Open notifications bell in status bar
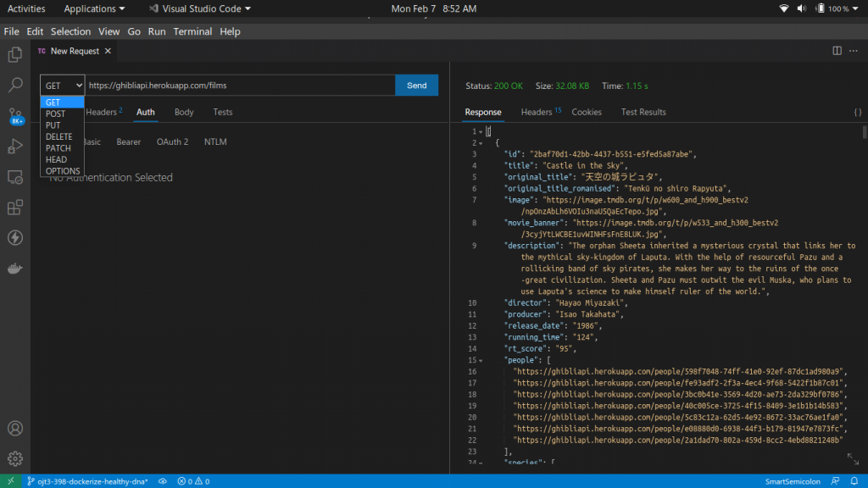868x488 pixels. [x=854, y=481]
